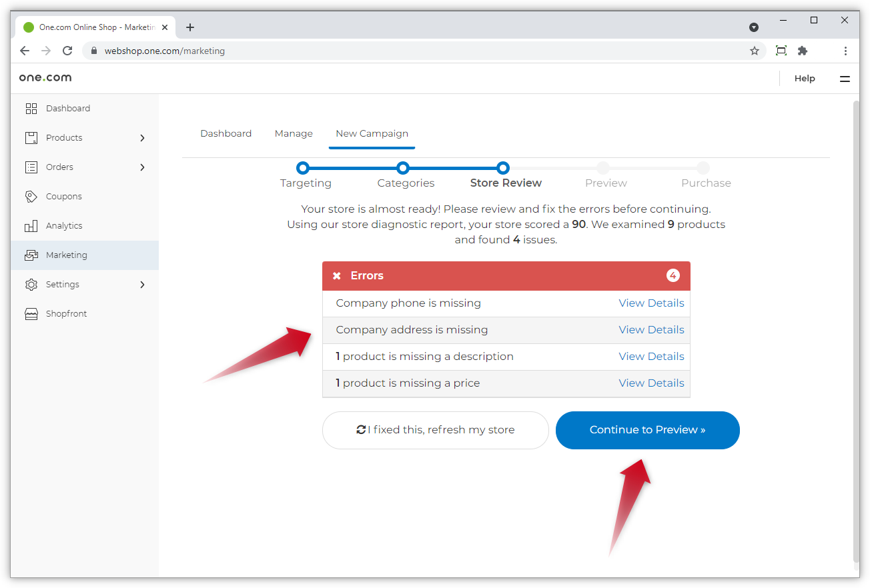Expand the Orders submenu chevron

[142, 167]
